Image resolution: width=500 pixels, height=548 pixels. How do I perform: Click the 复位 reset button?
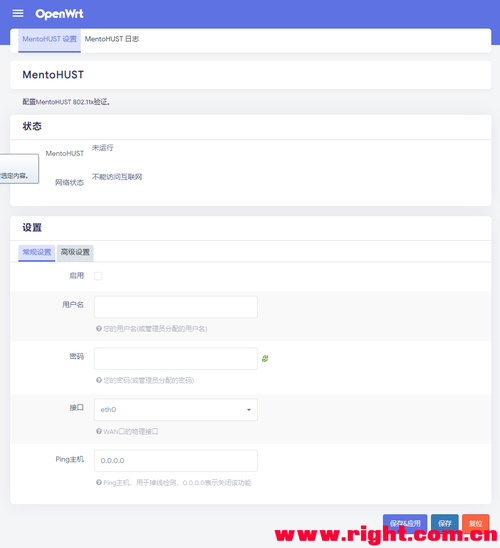click(x=476, y=523)
